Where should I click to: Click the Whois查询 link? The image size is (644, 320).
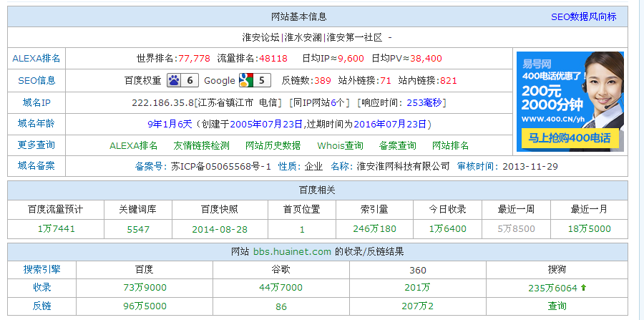[x=341, y=145]
